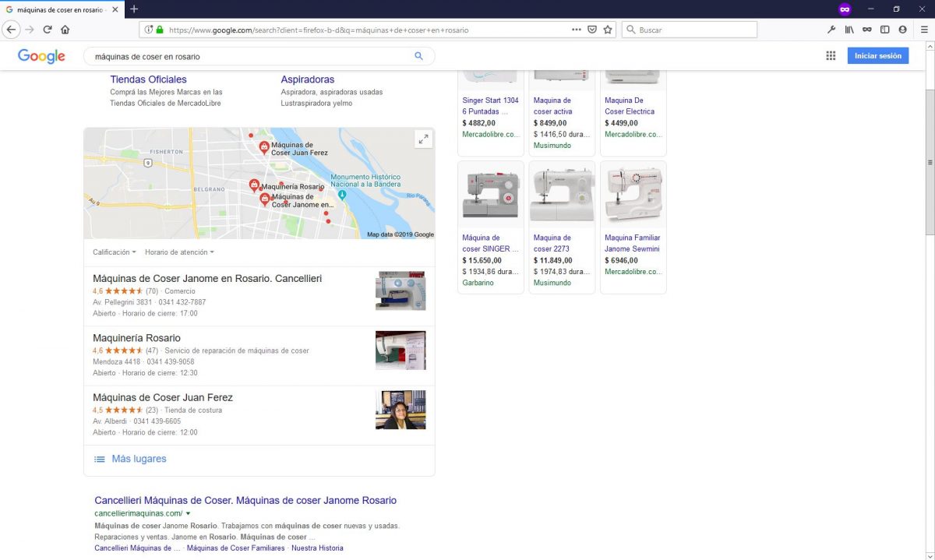This screenshot has height=560, width=935.
Task: Click the Google search query field
Action: (249, 57)
